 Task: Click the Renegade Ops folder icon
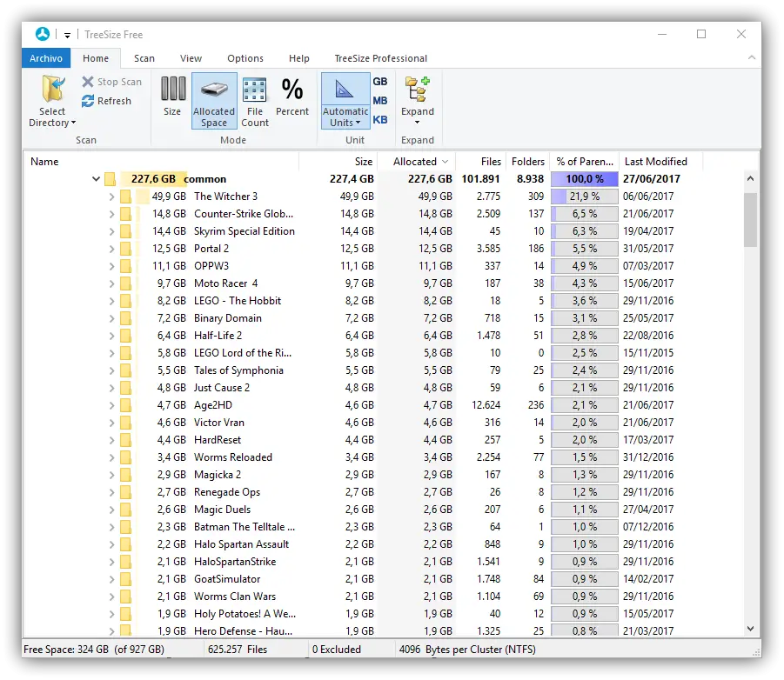click(x=126, y=492)
